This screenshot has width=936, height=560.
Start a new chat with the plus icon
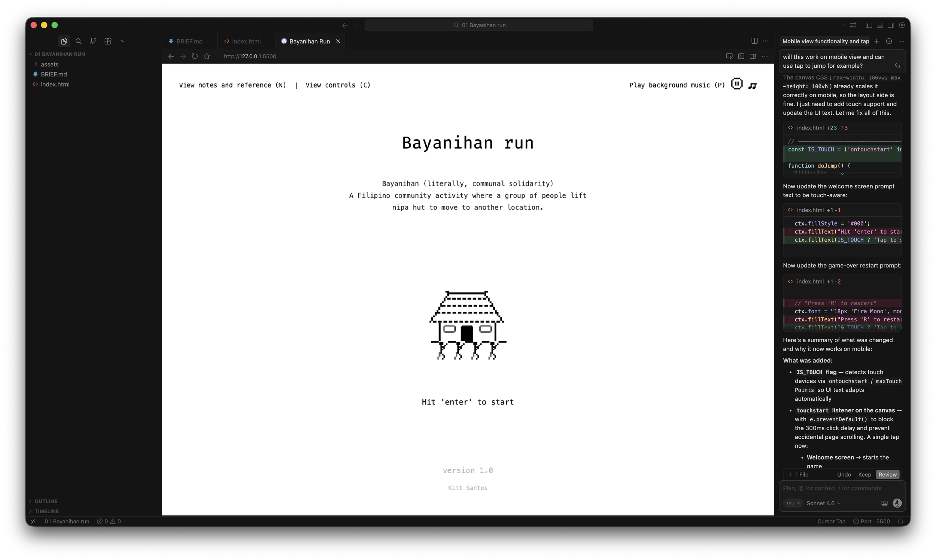pos(877,41)
